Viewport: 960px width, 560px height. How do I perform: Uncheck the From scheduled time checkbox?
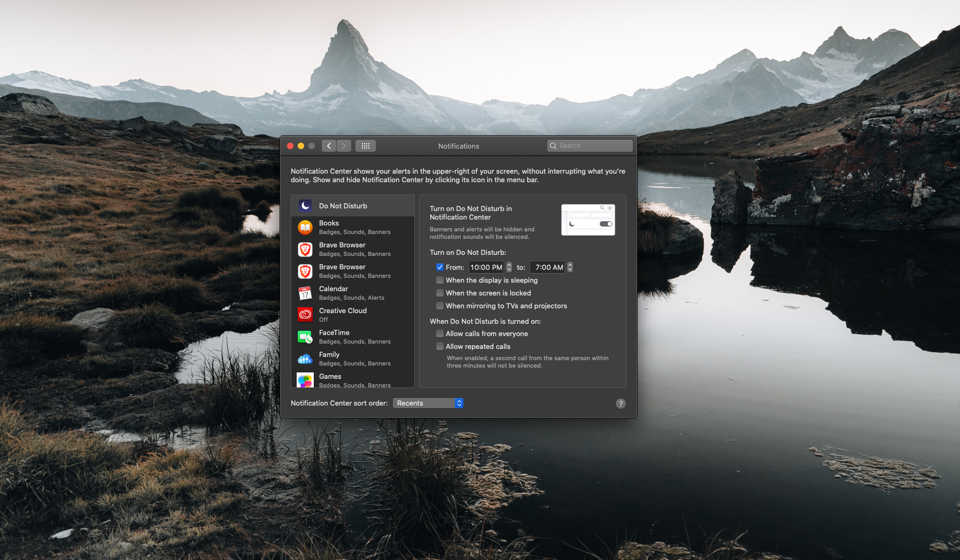[x=440, y=267]
